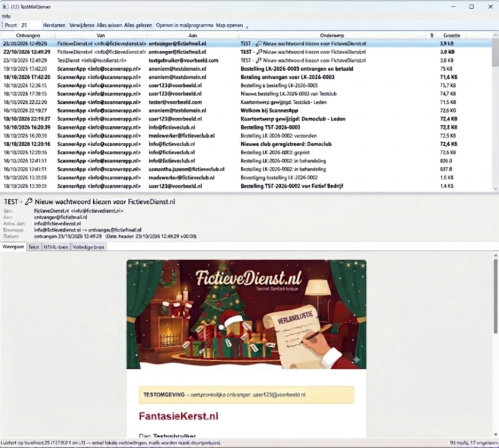Click the Herstarten toolbar button

click(x=54, y=25)
